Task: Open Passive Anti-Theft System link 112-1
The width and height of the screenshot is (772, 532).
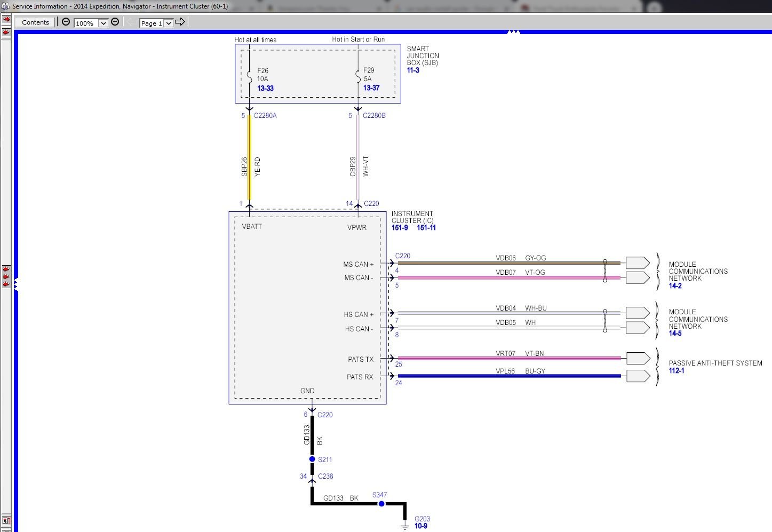Action: [x=676, y=371]
